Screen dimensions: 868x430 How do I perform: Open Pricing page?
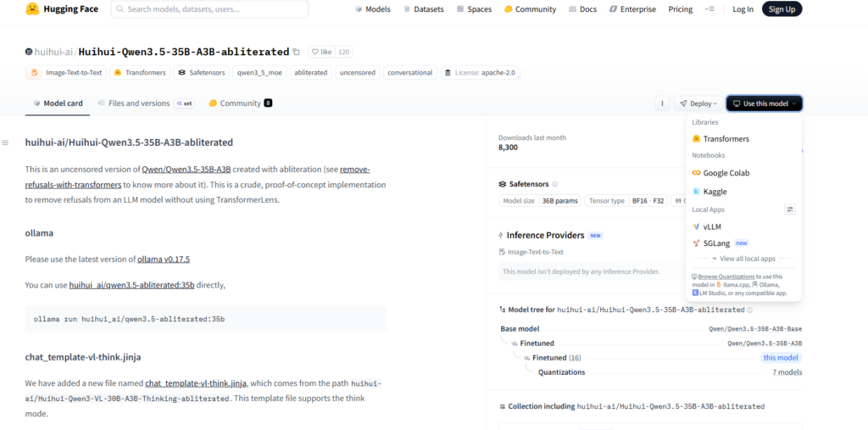pos(681,9)
